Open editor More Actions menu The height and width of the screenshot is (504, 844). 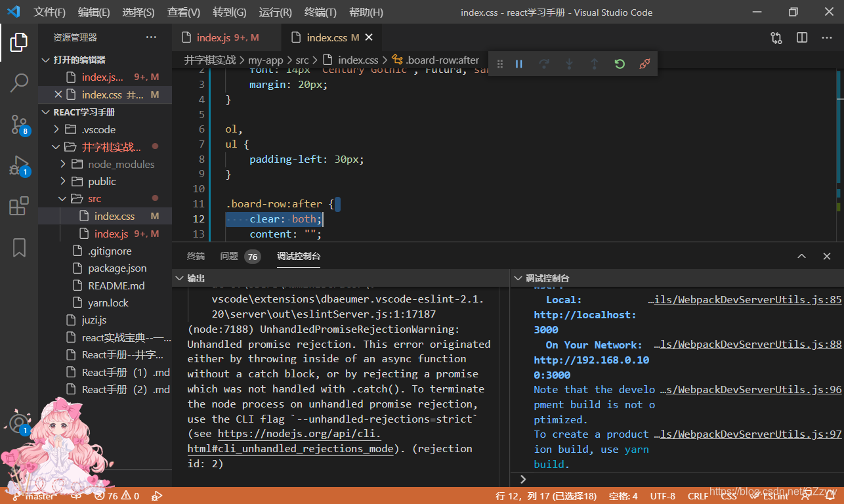pyautogui.click(x=827, y=38)
